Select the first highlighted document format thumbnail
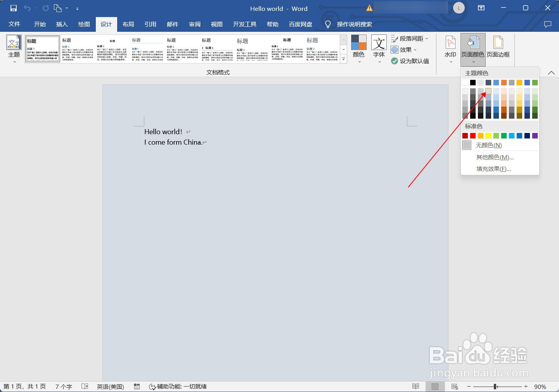The width and height of the screenshot is (559, 392). point(43,49)
